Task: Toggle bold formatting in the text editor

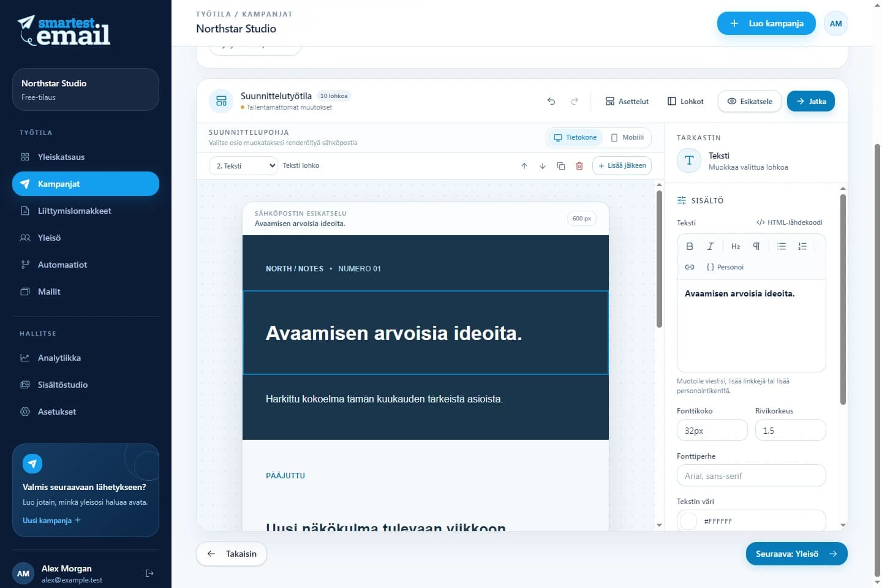Action: pyautogui.click(x=690, y=246)
